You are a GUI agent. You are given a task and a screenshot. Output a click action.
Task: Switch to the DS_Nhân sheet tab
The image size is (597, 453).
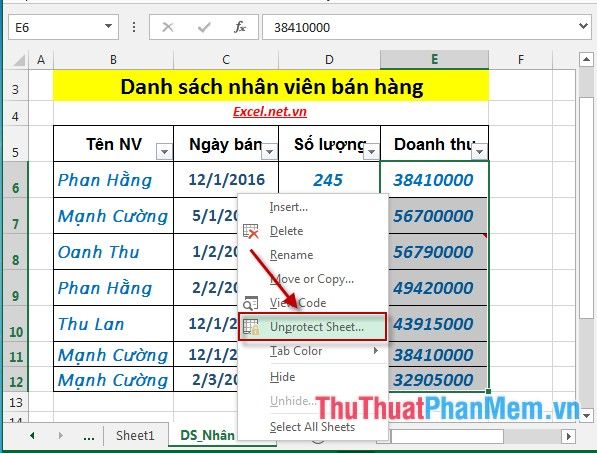[207, 435]
